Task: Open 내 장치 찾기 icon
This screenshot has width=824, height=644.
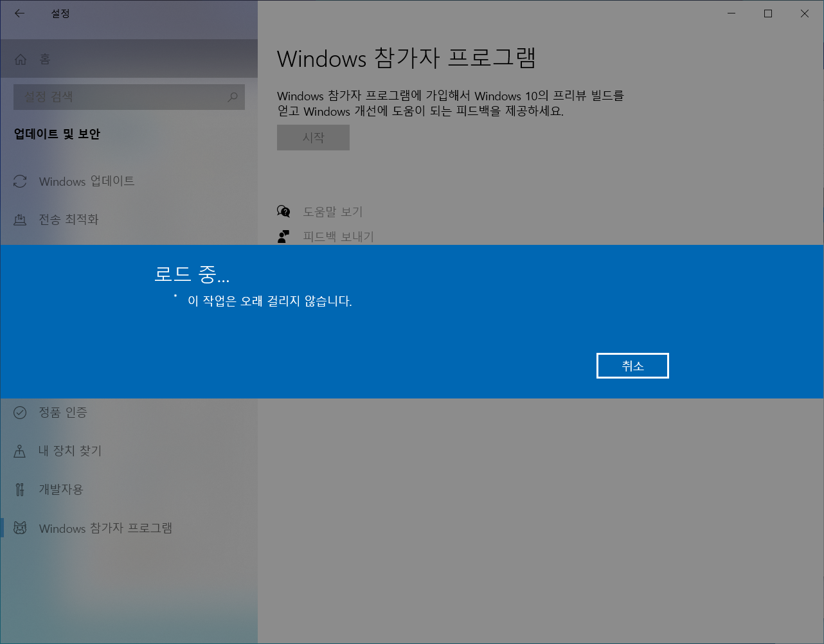Action: tap(20, 451)
